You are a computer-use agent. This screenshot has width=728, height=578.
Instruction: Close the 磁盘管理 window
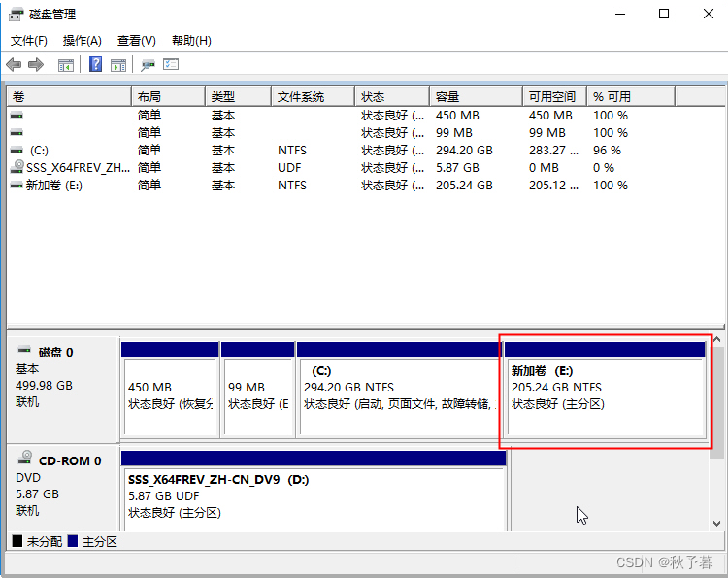tap(708, 14)
